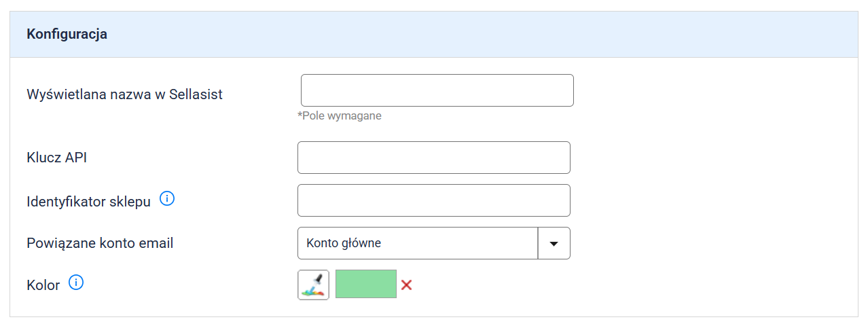Click blank space right of red X
This screenshot has height=326, width=868.
click(x=611, y=285)
